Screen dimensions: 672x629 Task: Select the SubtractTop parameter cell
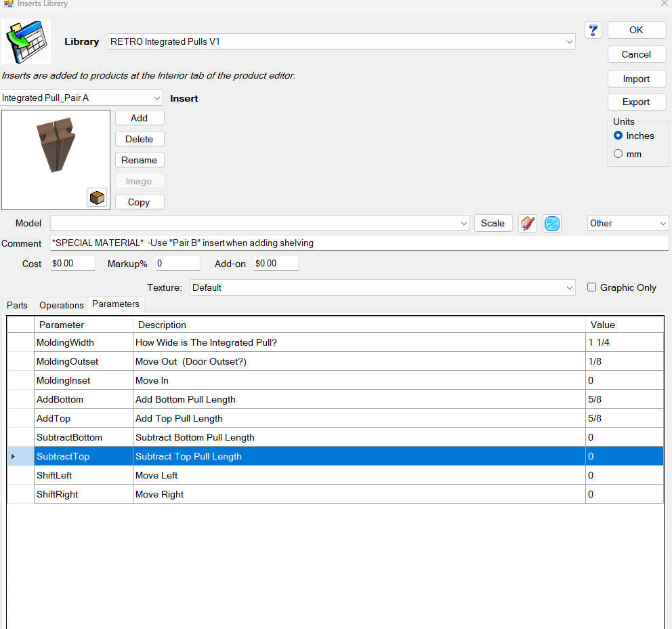[83, 456]
